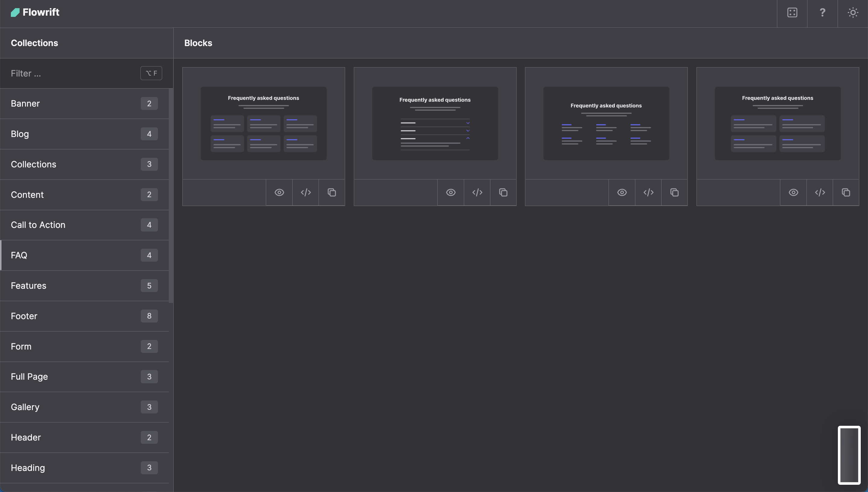This screenshot has width=868, height=492.
Task: Open the two-column FAQ block thumbnail
Action: pos(777,123)
